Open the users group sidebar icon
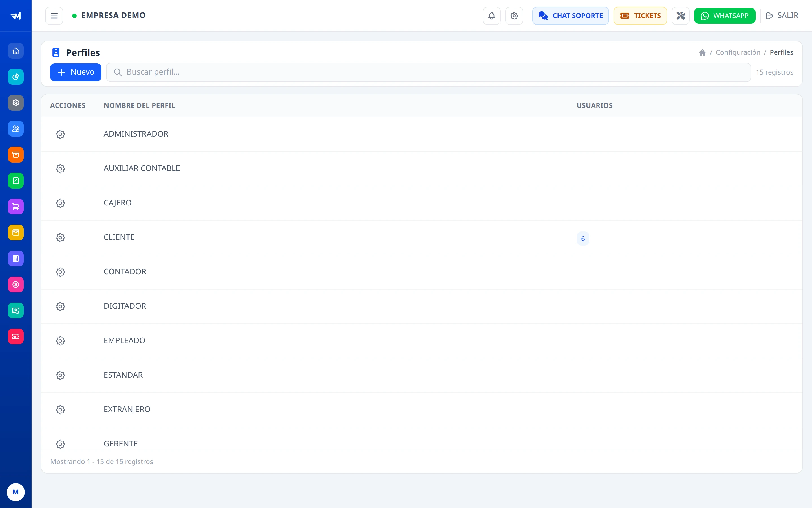This screenshot has height=508, width=812. [16, 129]
